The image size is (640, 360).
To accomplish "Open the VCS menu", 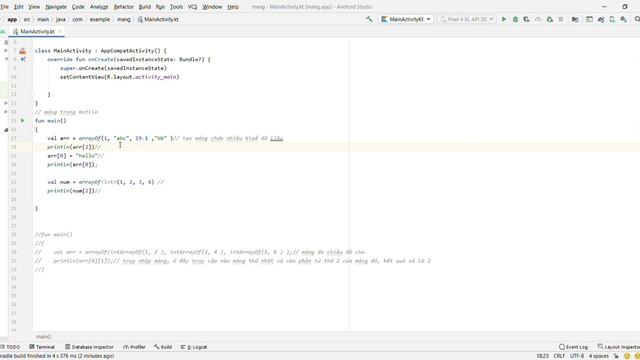I will pyautogui.click(x=192, y=7).
